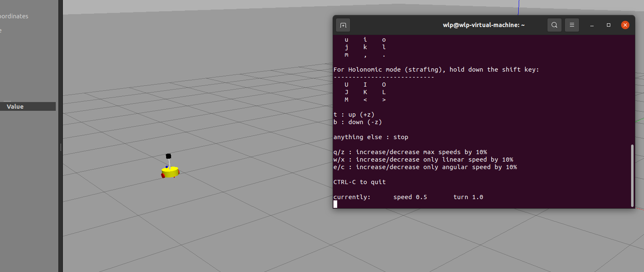The height and width of the screenshot is (272, 644).
Task: Click the 'currently: speed 0.5' status line
Action: 408,197
